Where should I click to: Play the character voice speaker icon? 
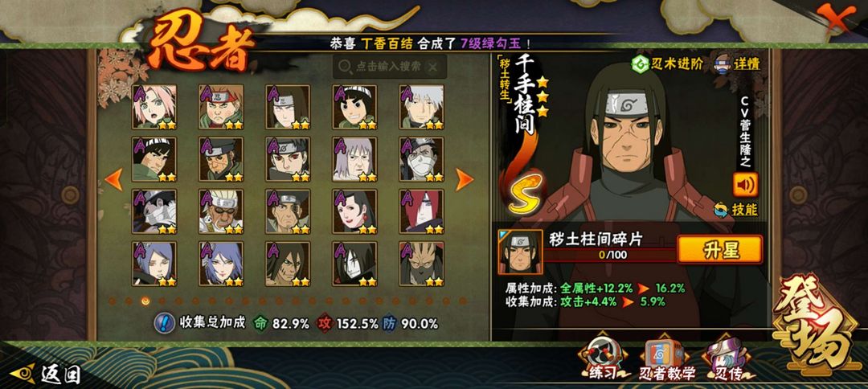745,184
